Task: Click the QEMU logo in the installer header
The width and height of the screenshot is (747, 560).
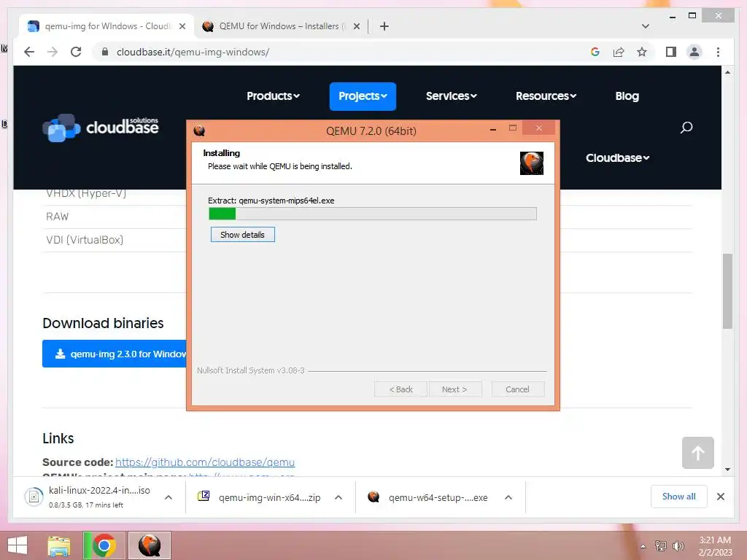Action: click(532, 163)
